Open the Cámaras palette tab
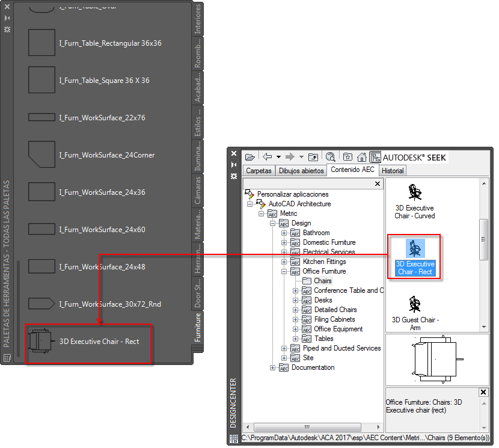Screen dimensions: 499x448 coord(198,191)
